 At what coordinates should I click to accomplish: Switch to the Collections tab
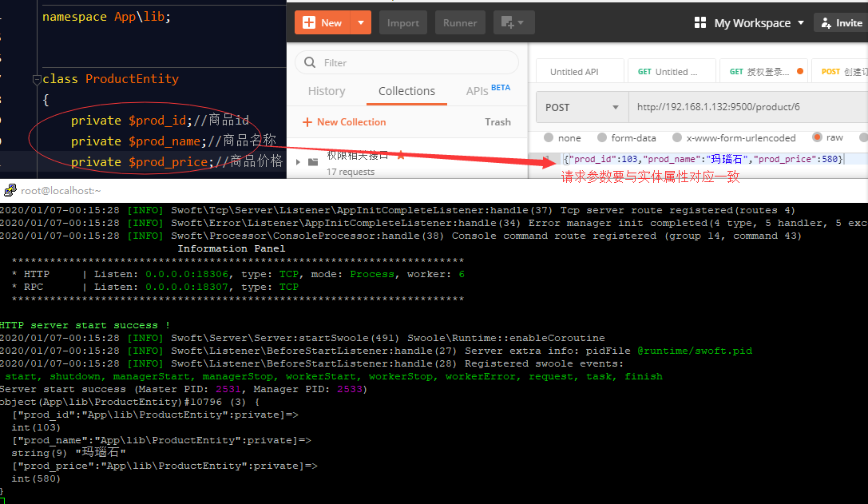[x=407, y=91]
